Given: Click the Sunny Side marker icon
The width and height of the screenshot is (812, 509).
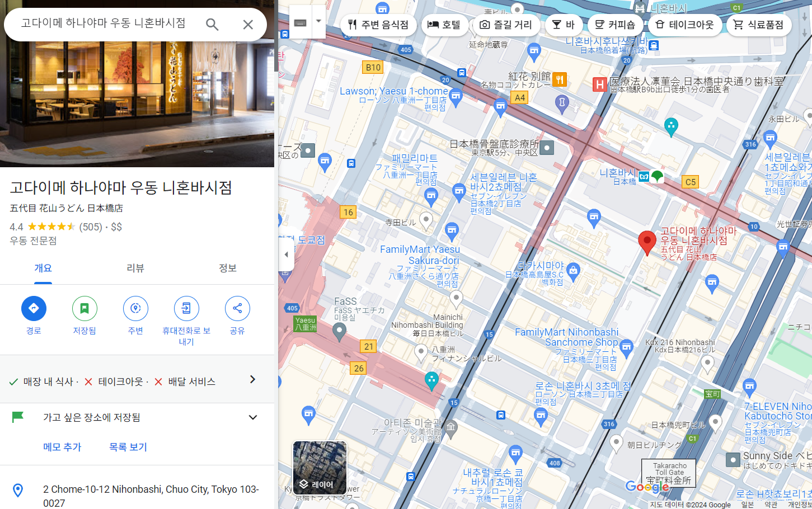Looking at the screenshot, I should 733,460.
